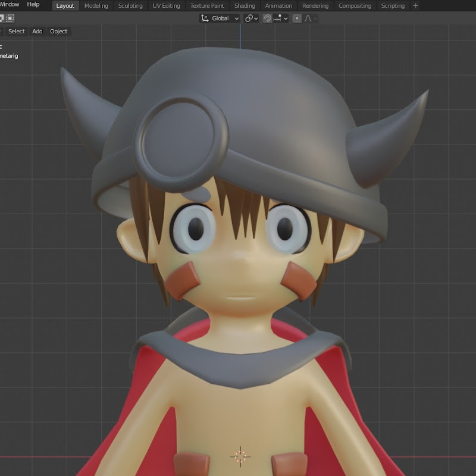The image size is (476, 476).
Task: Switch to the Compositing workspace tab
Action: click(x=355, y=6)
